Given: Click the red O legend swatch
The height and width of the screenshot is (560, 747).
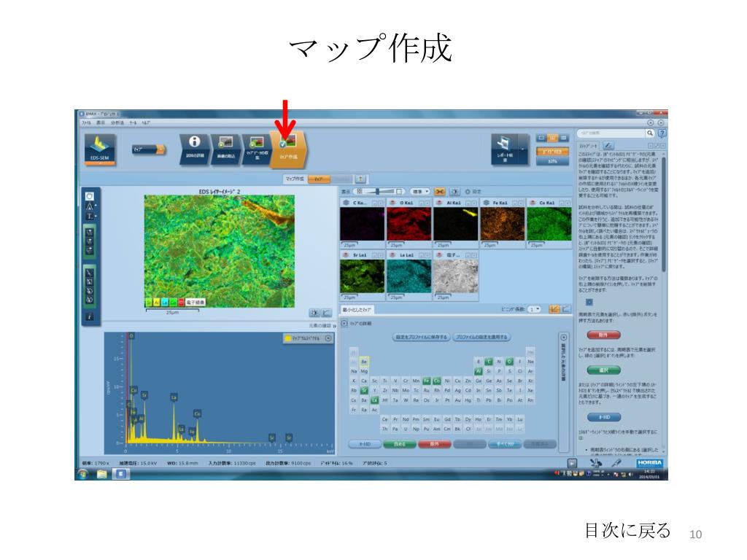Looking at the screenshot, I should click(181, 303).
